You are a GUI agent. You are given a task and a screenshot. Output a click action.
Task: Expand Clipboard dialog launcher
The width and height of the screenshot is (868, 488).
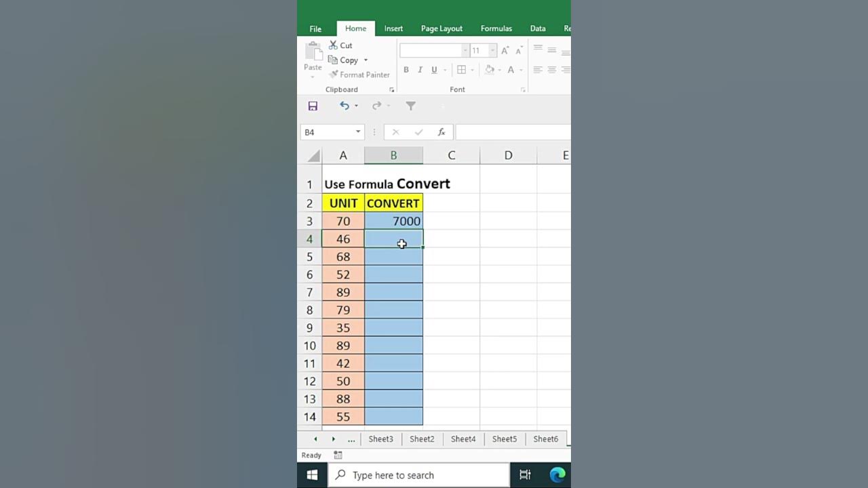point(391,89)
